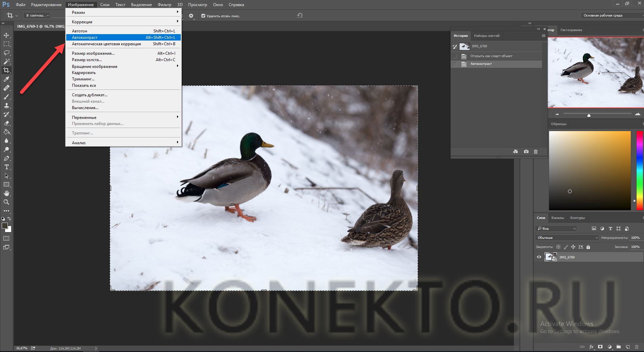Create new snapshot camera icon in History

point(526,152)
